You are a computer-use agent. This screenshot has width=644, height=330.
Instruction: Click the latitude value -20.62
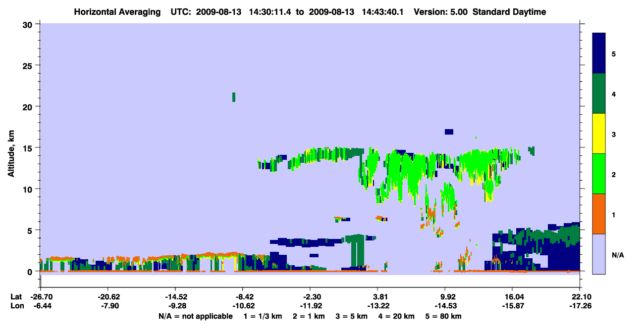(108, 297)
